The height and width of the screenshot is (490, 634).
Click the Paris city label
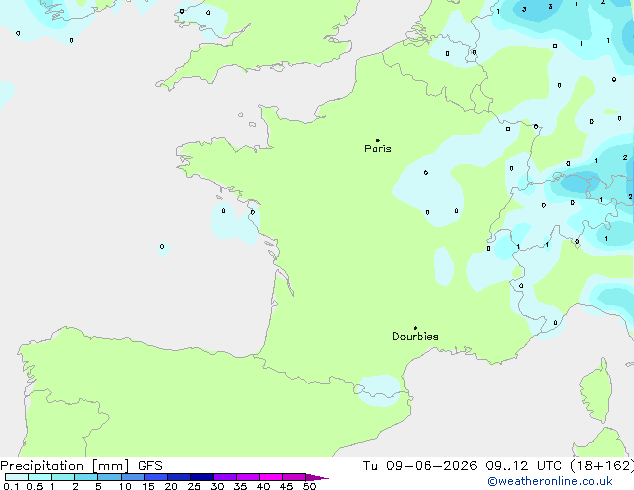point(378,149)
